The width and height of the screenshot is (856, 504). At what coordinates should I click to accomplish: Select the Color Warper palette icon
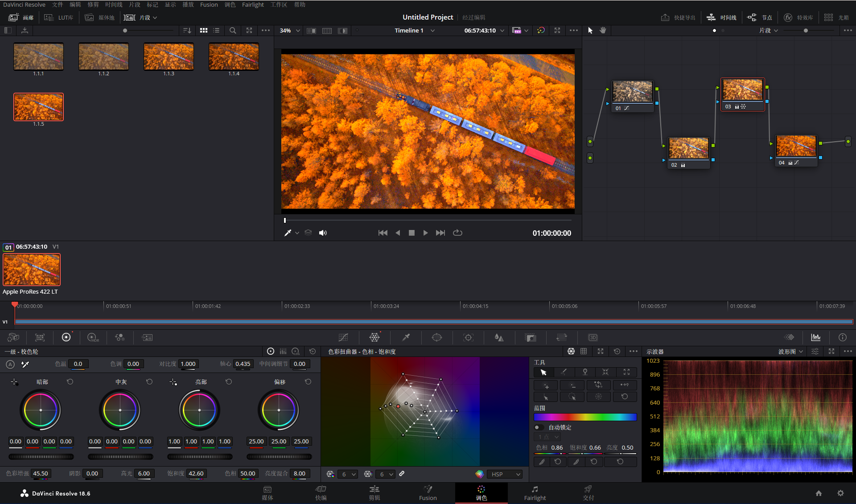point(374,337)
